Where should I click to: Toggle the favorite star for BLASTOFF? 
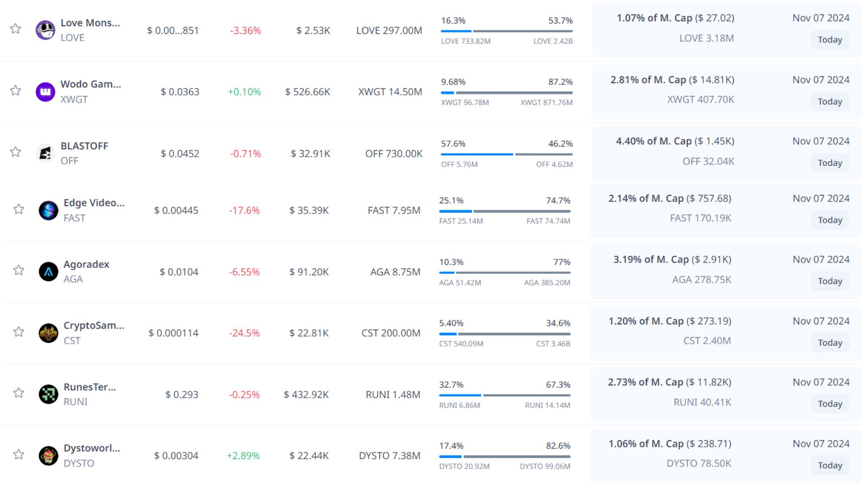click(16, 152)
